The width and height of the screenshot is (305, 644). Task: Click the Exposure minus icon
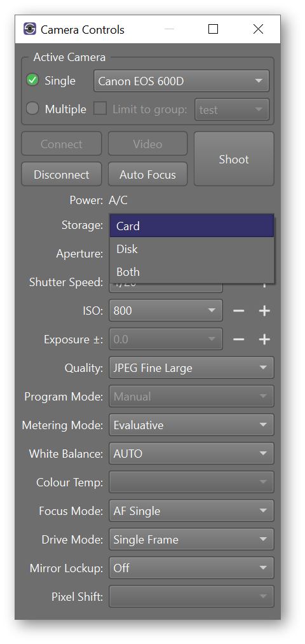pos(238,339)
